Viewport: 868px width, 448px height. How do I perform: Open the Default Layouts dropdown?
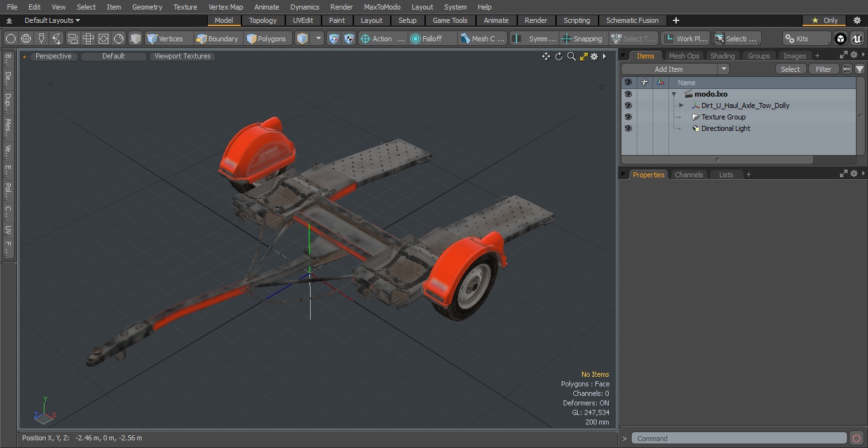pos(52,20)
